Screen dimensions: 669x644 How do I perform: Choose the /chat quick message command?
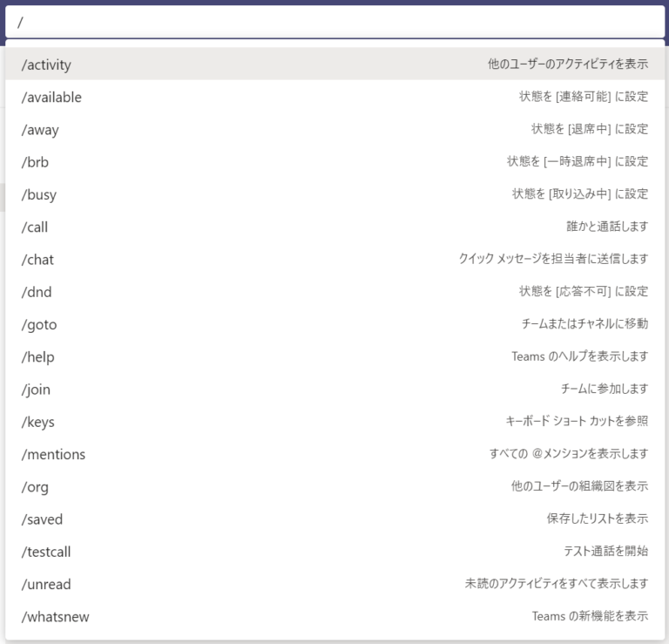click(x=37, y=260)
